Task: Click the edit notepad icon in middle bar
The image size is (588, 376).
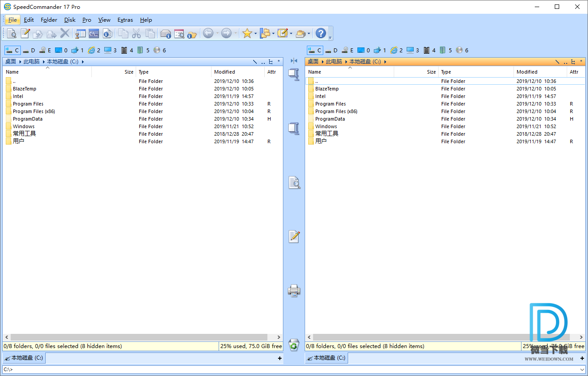Action: (x=294, y=236)
